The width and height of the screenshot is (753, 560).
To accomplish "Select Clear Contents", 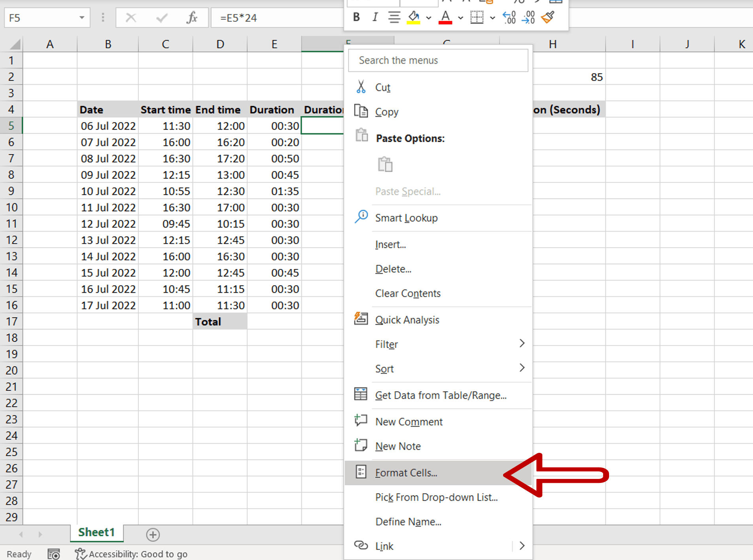I will [407, 293].
